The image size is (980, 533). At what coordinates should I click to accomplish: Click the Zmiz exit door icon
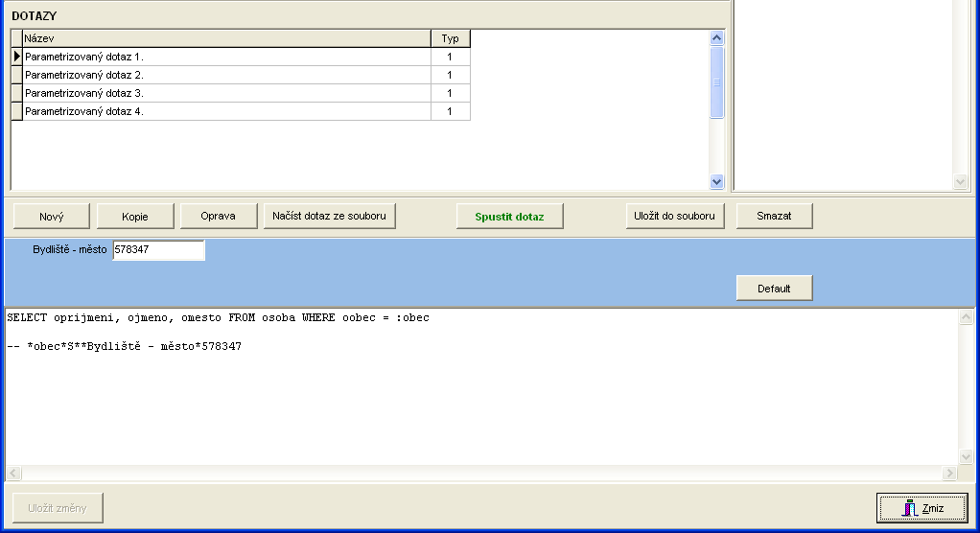click(910, 508)
